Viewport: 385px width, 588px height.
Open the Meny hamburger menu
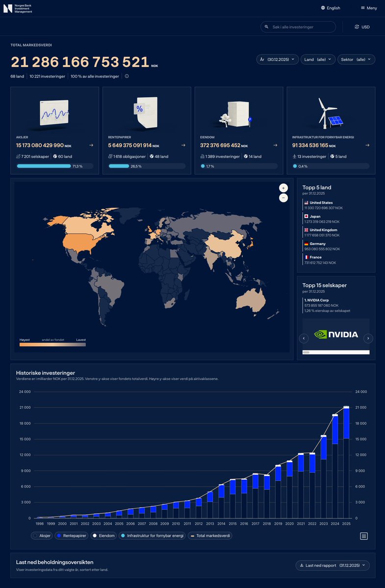point(369,8)
